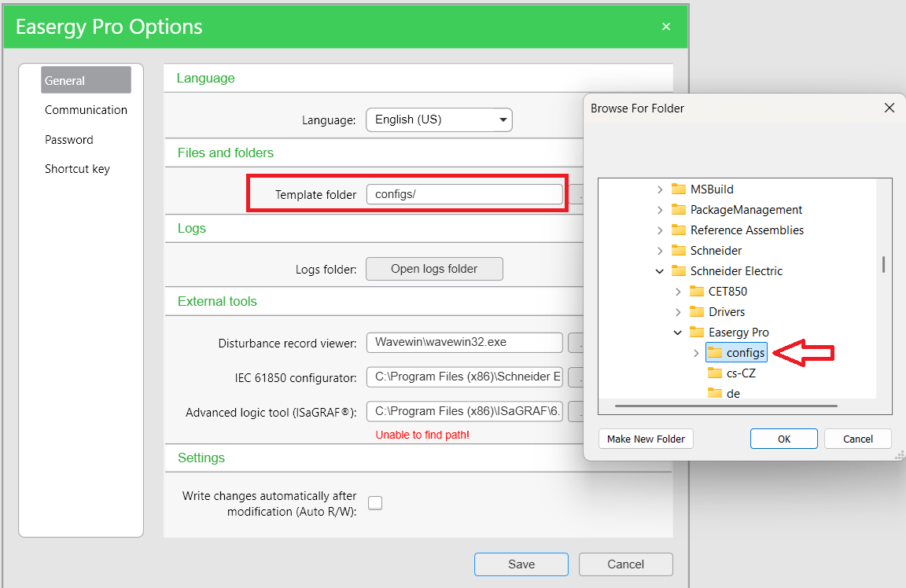906x588 pixels.
Task: Click the cs-CZ folder name
Action: tap(742, 373)
